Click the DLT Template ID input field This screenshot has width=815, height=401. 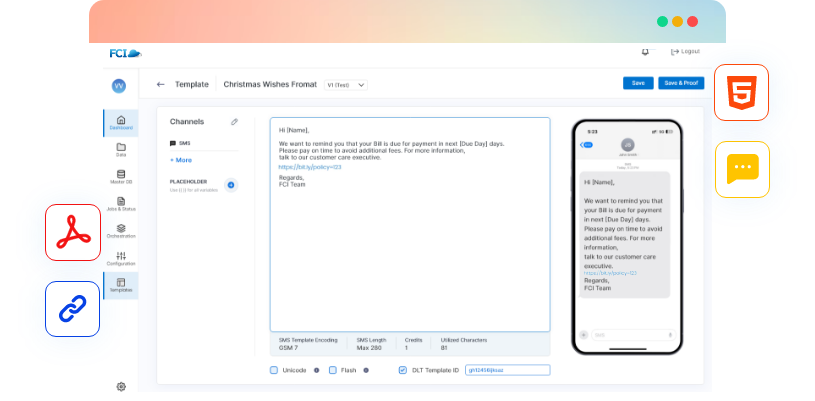click(x=507, y=370)
